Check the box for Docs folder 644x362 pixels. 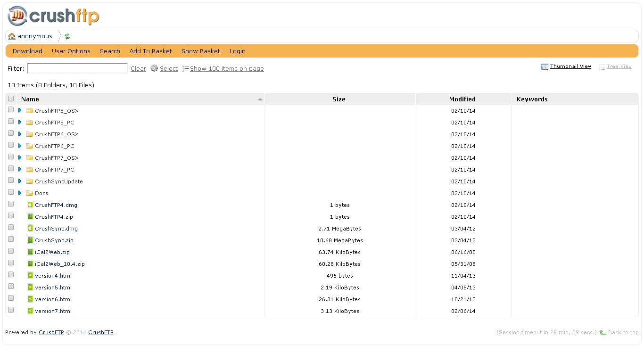click(11, 192)
